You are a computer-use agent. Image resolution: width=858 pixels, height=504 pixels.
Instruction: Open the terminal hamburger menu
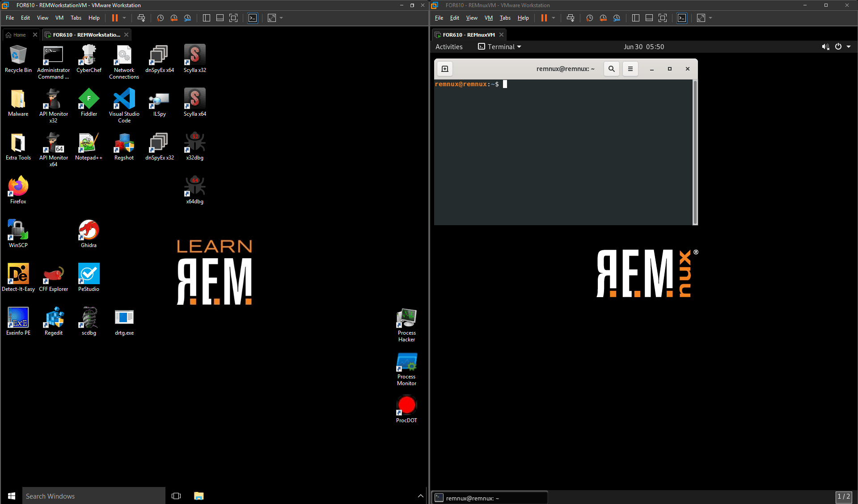tap(630, 69)
